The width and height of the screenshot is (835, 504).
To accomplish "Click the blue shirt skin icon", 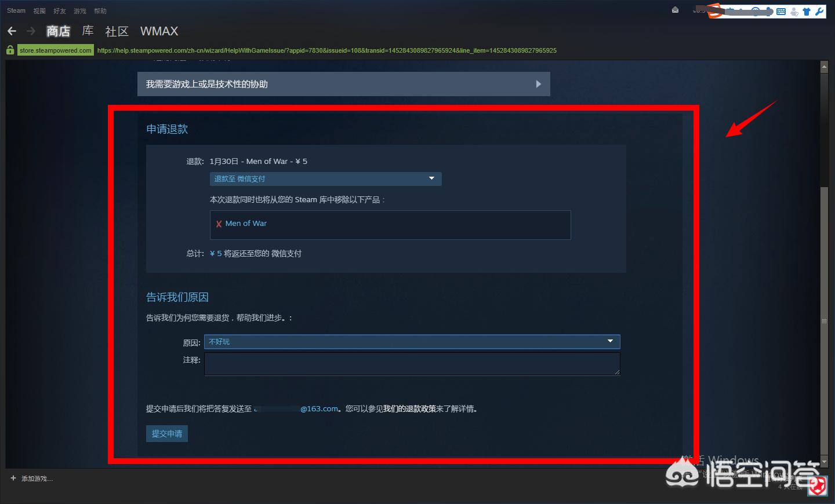I will coord(807,12).
